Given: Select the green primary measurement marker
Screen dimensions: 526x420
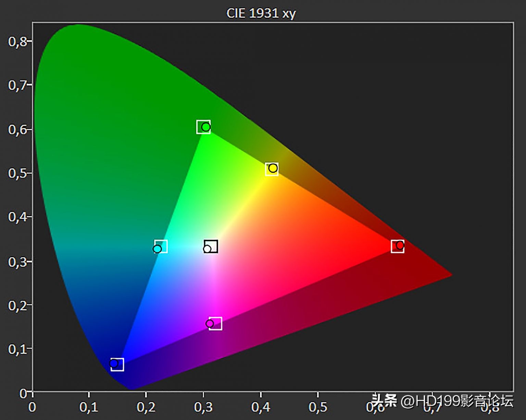Looking at the screenshot, I should coord(205,126).
